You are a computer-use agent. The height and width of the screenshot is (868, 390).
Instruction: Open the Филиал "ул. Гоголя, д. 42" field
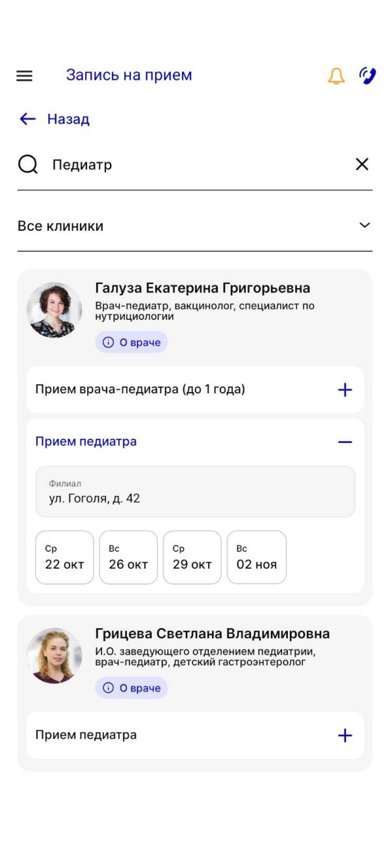195,492
